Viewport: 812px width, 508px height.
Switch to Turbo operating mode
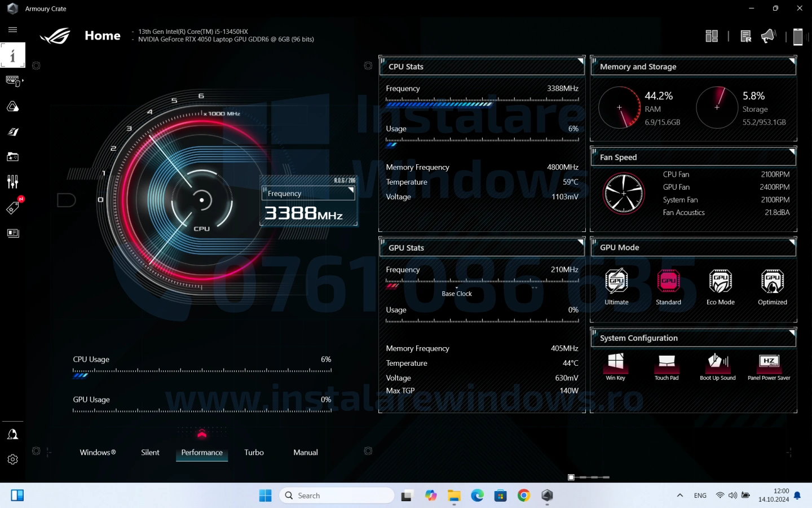click(x=254, y=453)
